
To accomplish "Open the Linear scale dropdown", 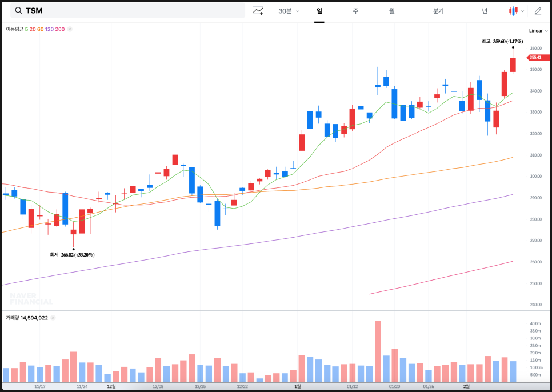I will pyautogui.click(x=538, y=31).
